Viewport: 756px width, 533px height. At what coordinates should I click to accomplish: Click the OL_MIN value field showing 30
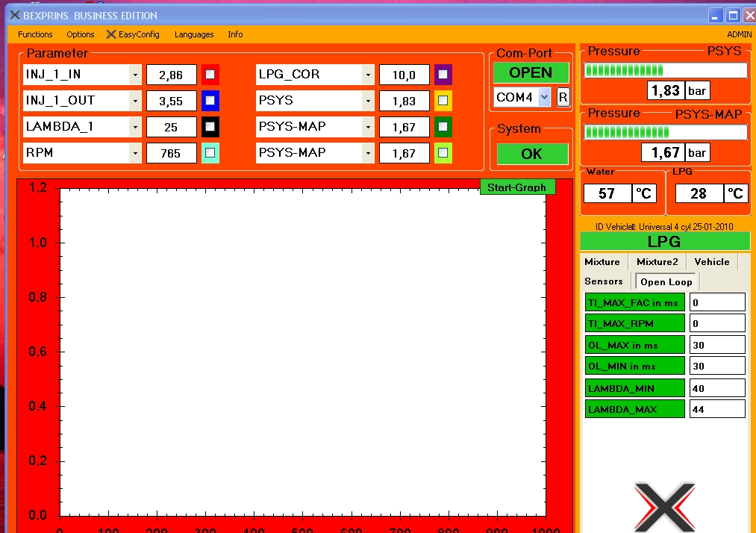click(717, 366)
